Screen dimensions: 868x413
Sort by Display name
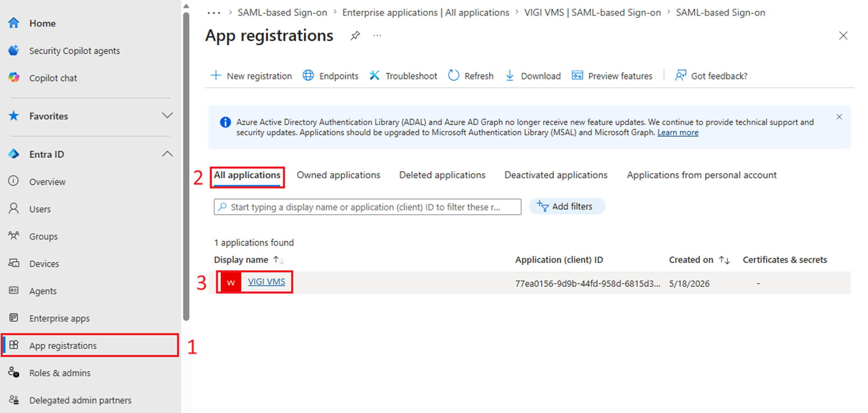coord(249,260)
